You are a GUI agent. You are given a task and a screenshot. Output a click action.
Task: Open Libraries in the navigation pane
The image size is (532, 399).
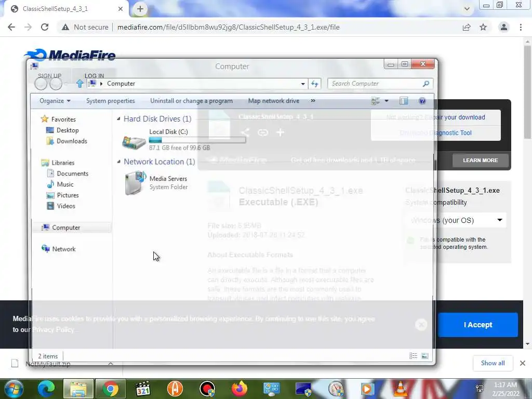coord(63,163)
